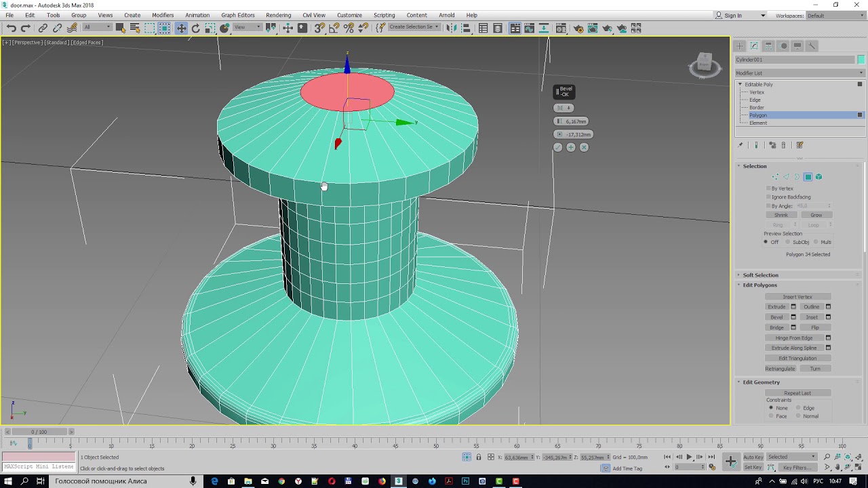Collapse the Selection rollout
868x488 pixels.
(739, 166)
